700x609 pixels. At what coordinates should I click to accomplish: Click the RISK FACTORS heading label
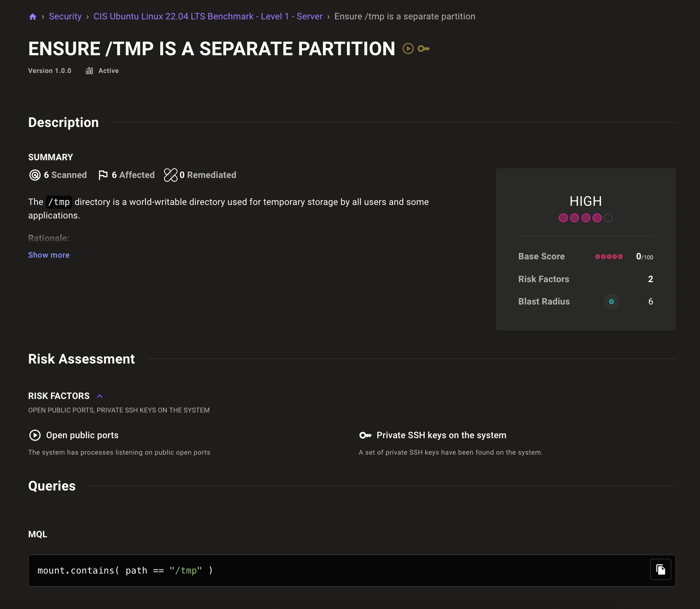tap(59, 396)
